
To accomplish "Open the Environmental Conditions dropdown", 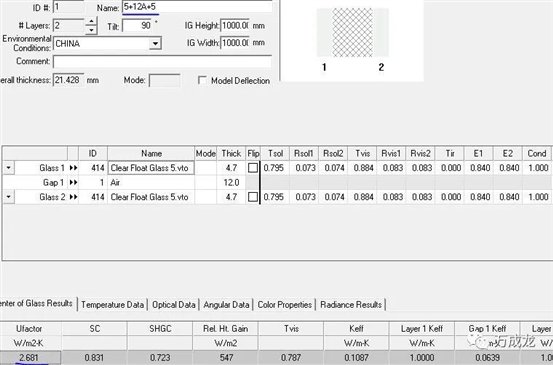I will tap(155, 43).
